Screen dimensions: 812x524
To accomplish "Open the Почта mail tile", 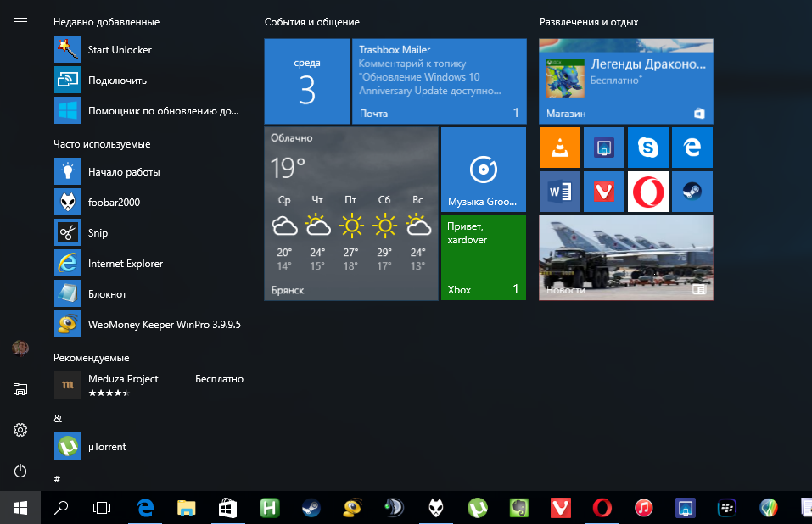I will click(440, 81).
